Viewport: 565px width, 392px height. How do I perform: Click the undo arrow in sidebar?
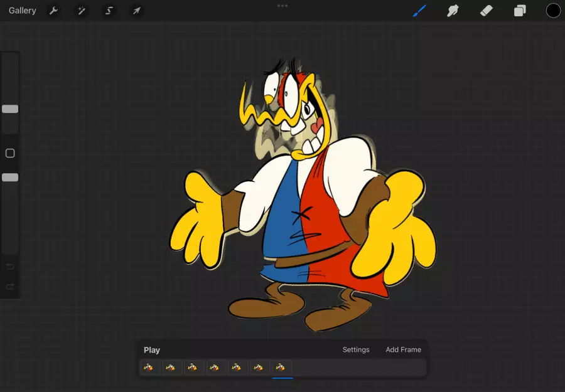[x=10, y=267]
